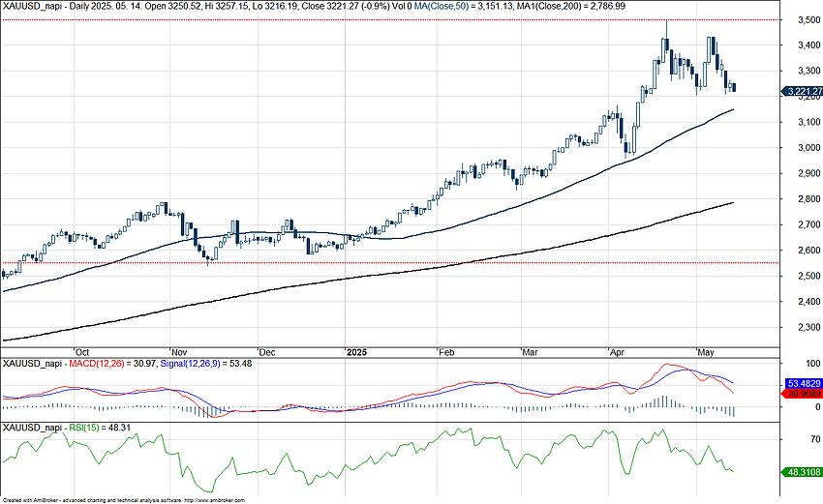Click the bold 2025 year label

[357, 352]
